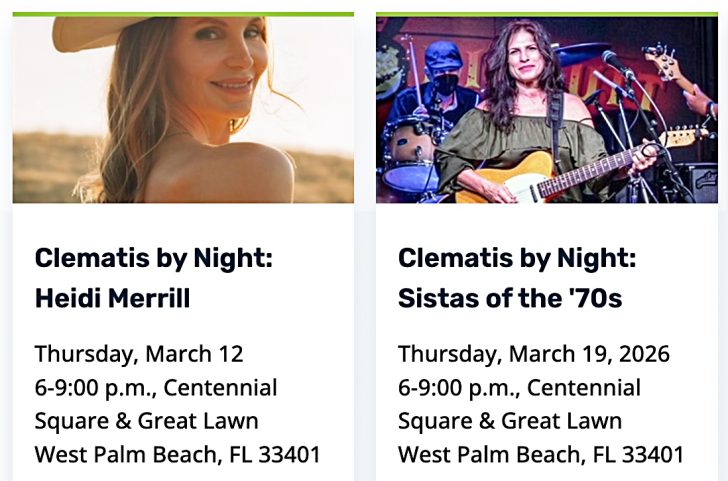Image resolution: width=728 pixels, height=481 pixels.
Task: Click the "Heidi Merrill" title text
Action: (112, 298)
